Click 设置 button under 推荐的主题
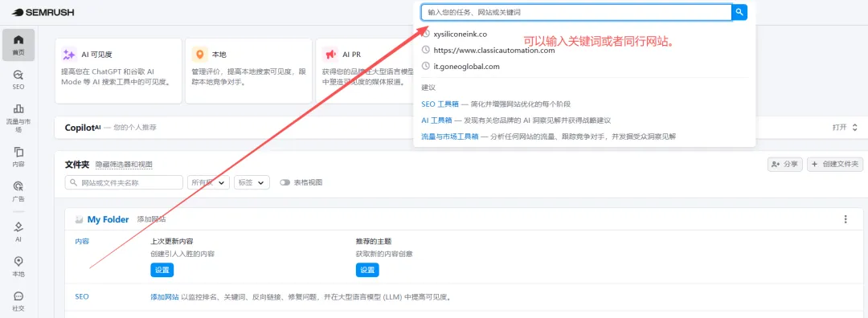This screenshot has height=318, width=868. click(x=367, y=270)
